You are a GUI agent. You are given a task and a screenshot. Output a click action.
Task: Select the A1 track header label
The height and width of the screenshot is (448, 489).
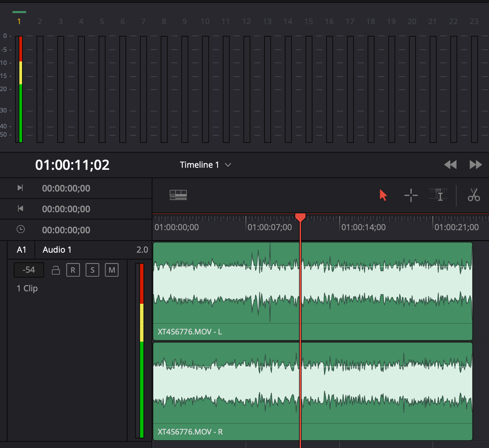[21, 250]
